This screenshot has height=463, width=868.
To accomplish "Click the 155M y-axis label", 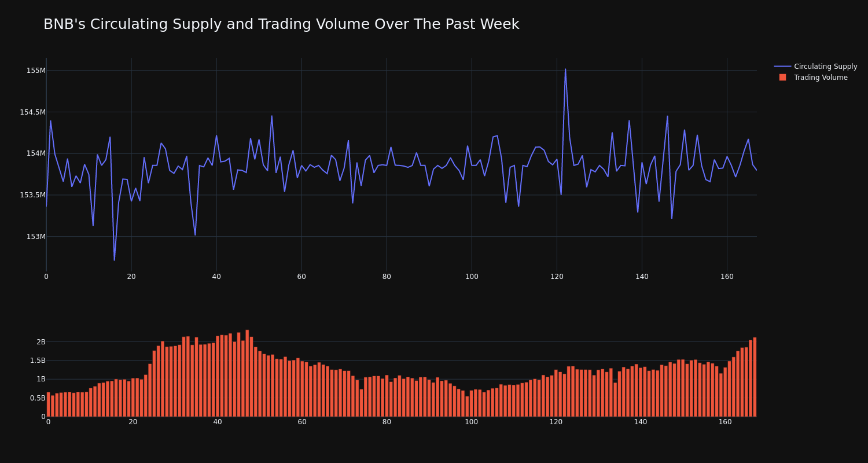I will coord(36,71).
